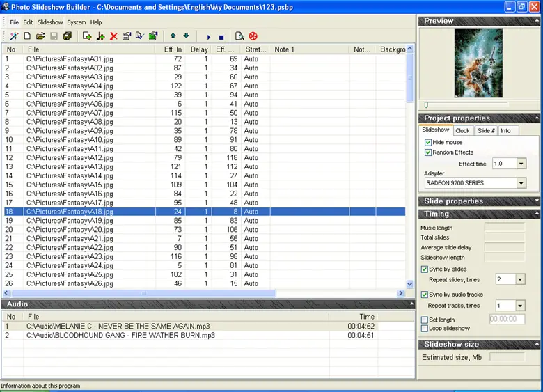Move the slide up with green up arrow
Viewport: 543px width, 392px height.
point(173,36)
